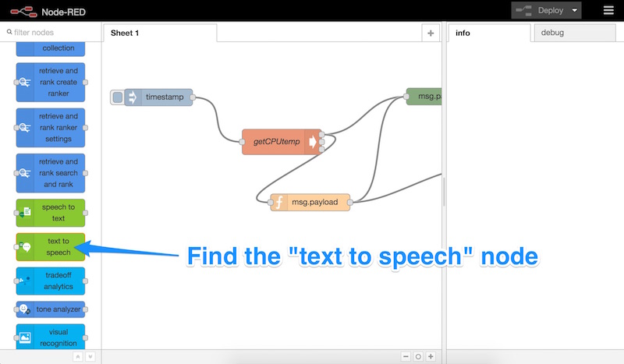624x364 pixels.
Task: Select the speech to text node icon
Action: tap(26, 213)
